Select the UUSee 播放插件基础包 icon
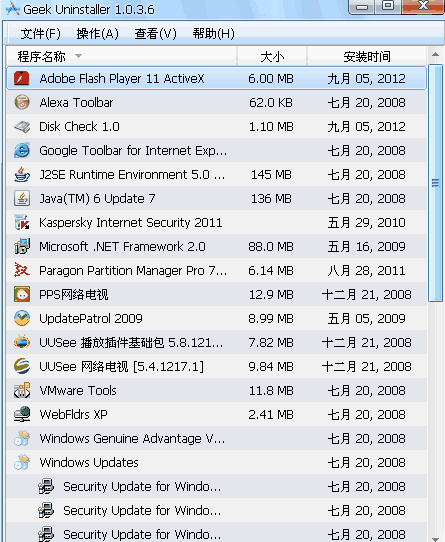Screen dimensions: 445x542 22,342
